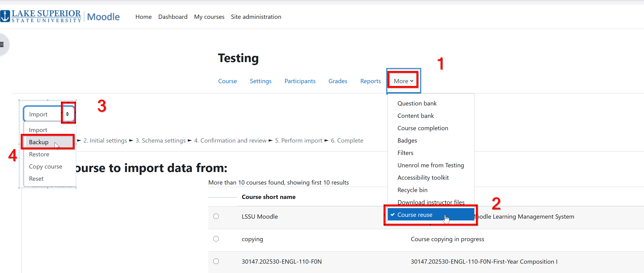Choose Course completion in the menu
The image size is (644, 273).
coord(422,128)
